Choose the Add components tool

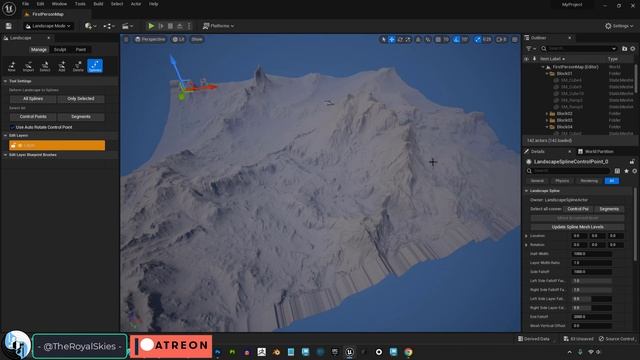pyautogui.click(x=62, y=66)
